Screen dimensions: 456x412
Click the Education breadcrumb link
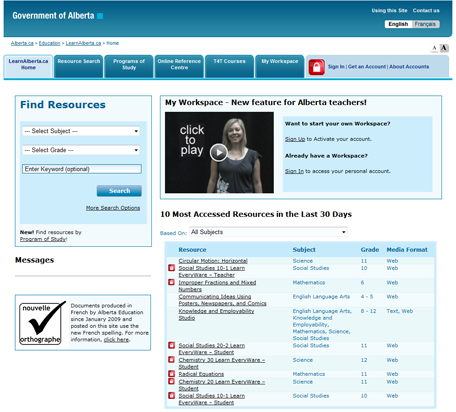click(49, 43)
